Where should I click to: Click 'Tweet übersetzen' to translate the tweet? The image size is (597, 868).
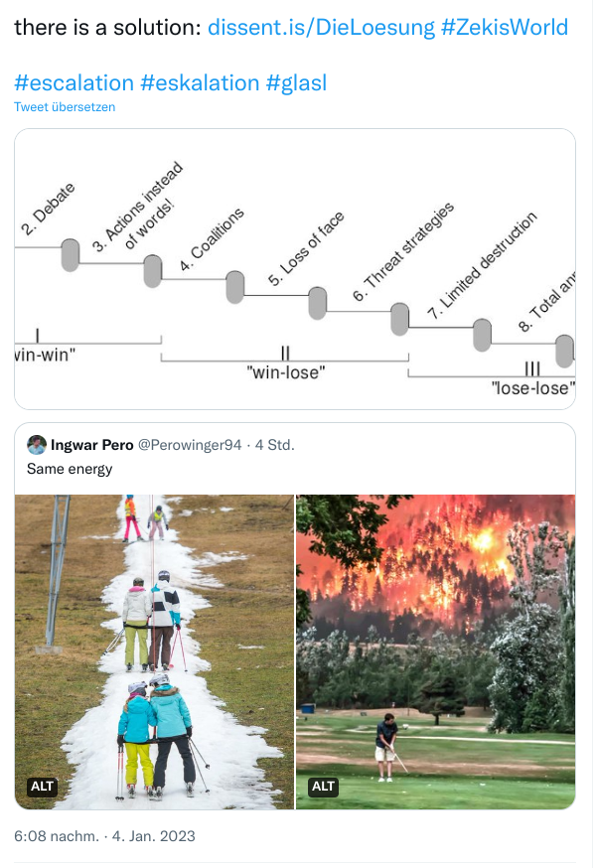click(x=65, y=107)
